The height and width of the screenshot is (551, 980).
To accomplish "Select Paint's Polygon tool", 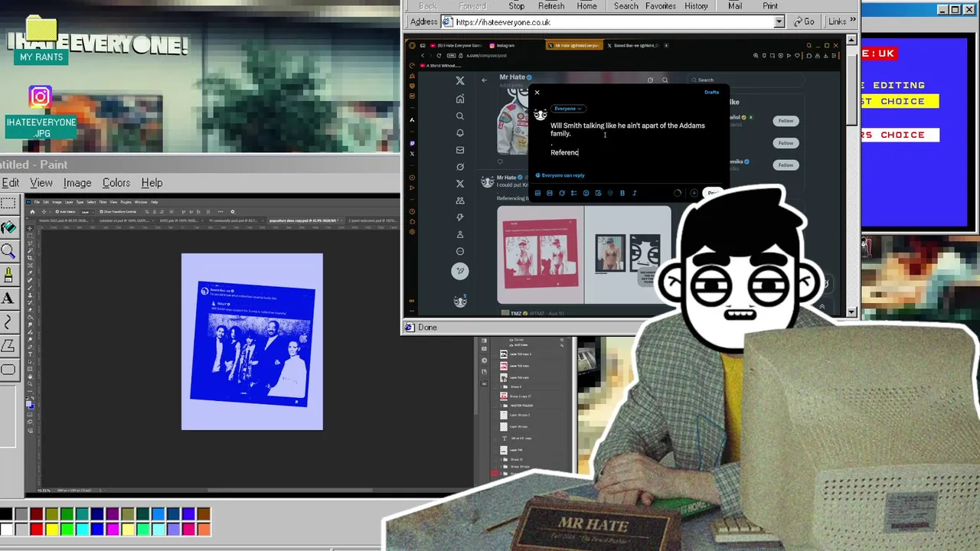I will pos(8,346).
